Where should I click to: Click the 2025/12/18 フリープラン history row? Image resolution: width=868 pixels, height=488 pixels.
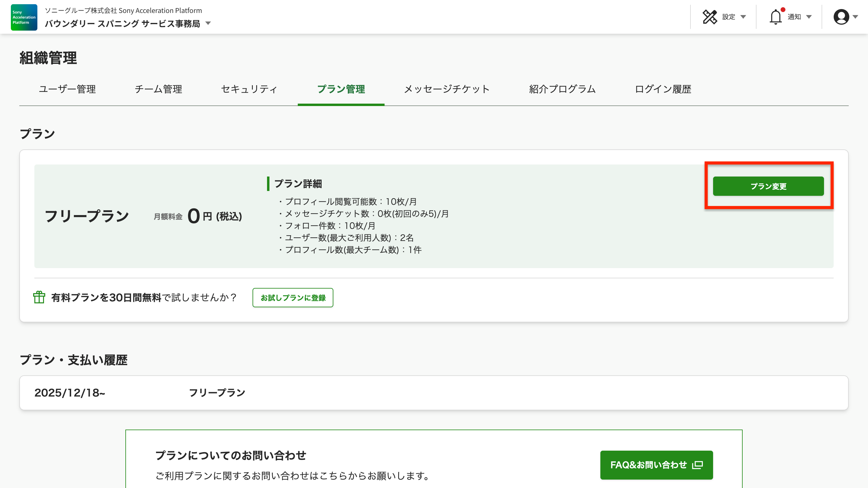[434, 393]
